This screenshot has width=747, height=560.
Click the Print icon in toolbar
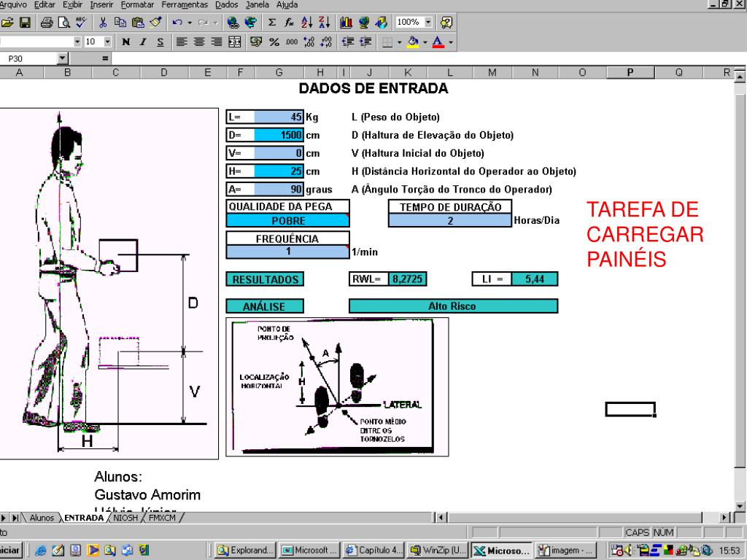(47, 23)
